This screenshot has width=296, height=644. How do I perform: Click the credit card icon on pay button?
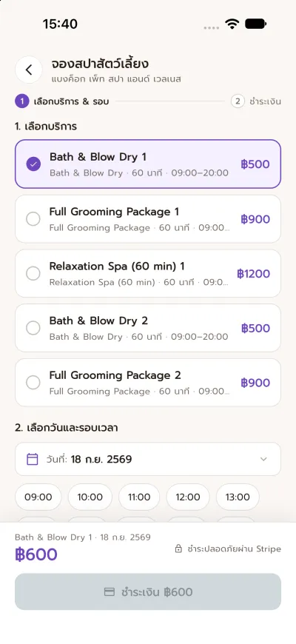click(109, 592)
